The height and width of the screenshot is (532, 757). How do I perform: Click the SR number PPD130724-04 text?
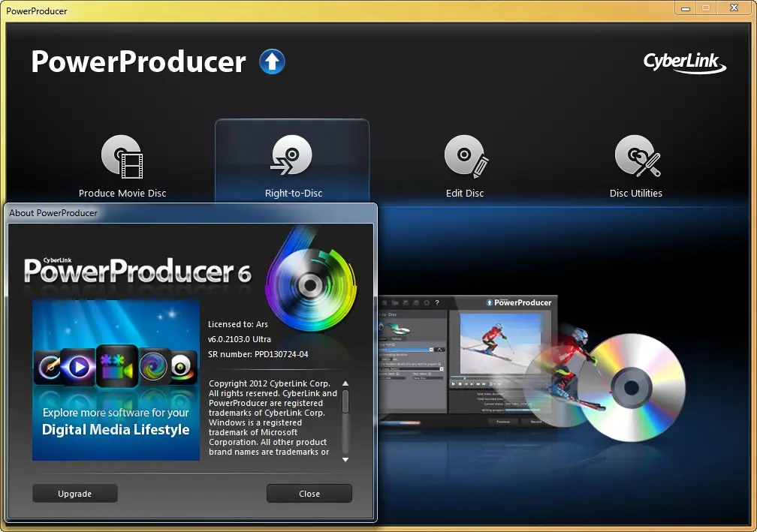point(258,354)
